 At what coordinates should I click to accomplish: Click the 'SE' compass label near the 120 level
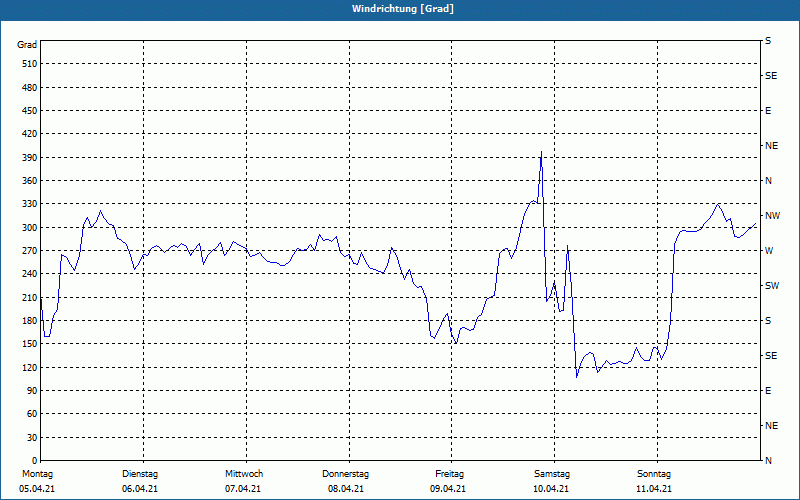point(771,356)
